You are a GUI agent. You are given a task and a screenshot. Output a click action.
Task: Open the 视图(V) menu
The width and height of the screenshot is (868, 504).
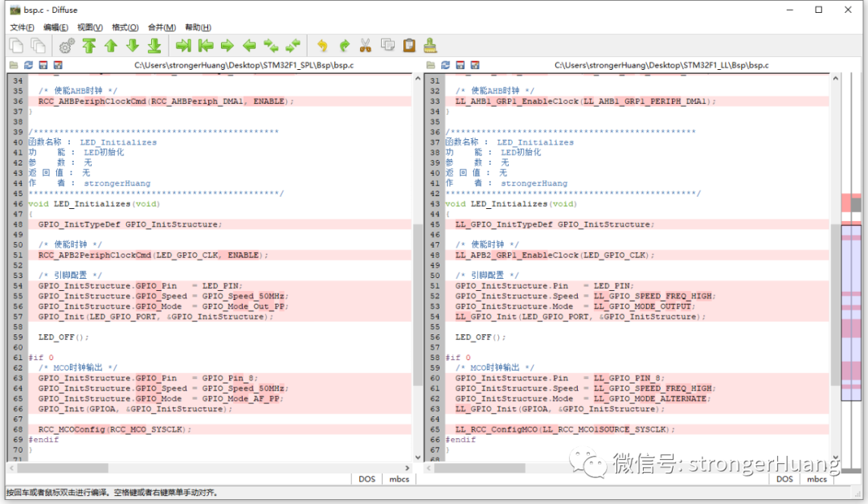click(x=90, y=27)
